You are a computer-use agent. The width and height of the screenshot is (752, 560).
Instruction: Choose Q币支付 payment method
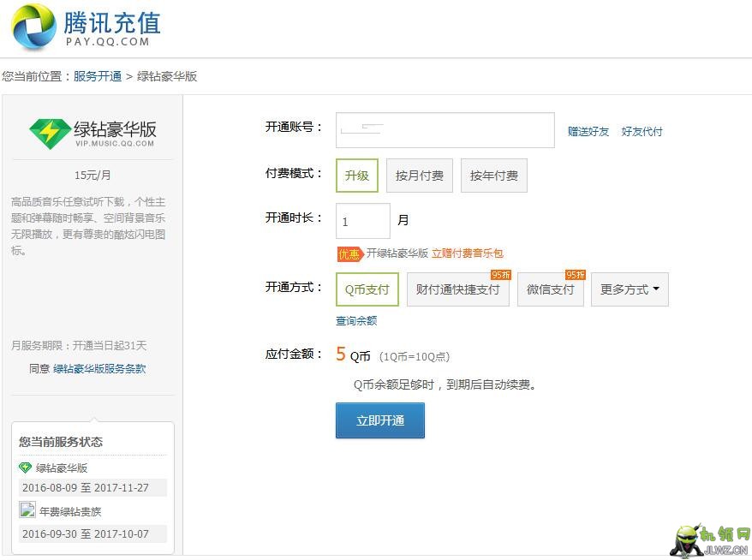367,289
